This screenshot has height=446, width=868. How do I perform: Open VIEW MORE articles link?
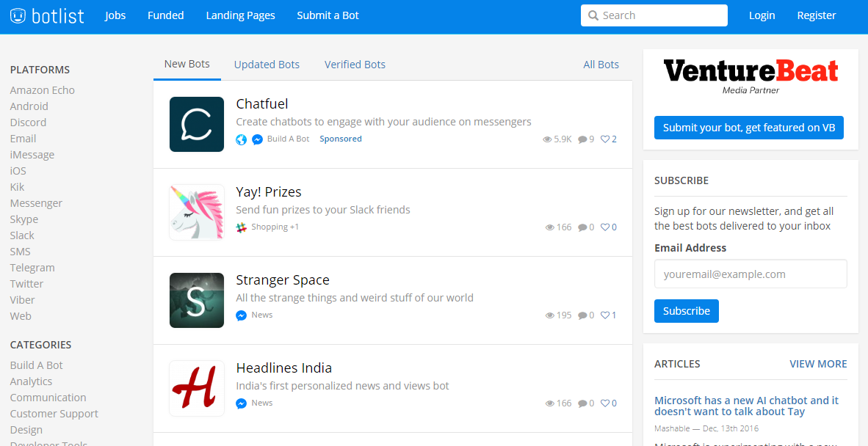pyautogui.click(x=818, y=364)
